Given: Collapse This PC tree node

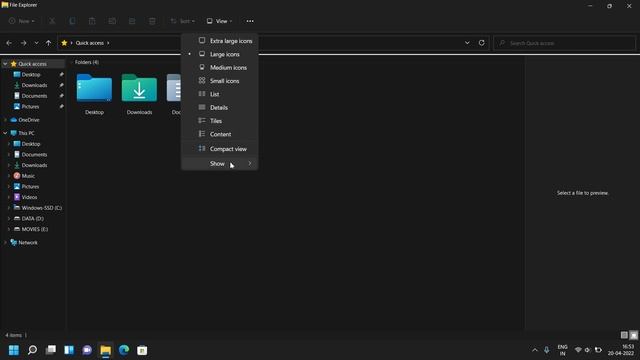Looking at the screenshot, I should [5, 133].
